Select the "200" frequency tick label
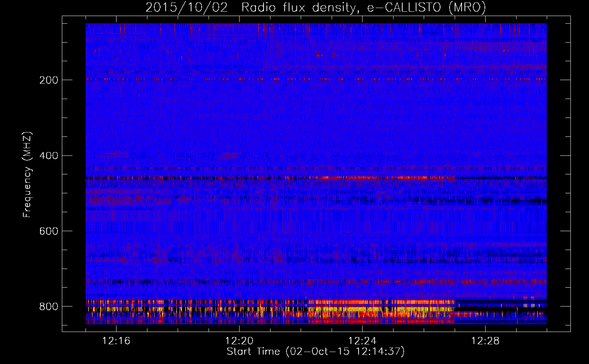This screenshot has width=589, height=364. coord(48,80)
